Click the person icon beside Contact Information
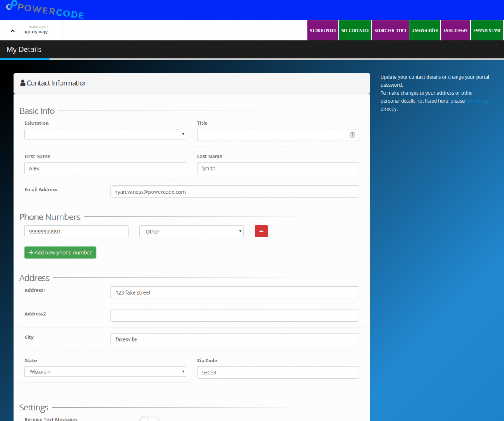 click(x=23, y=83)
